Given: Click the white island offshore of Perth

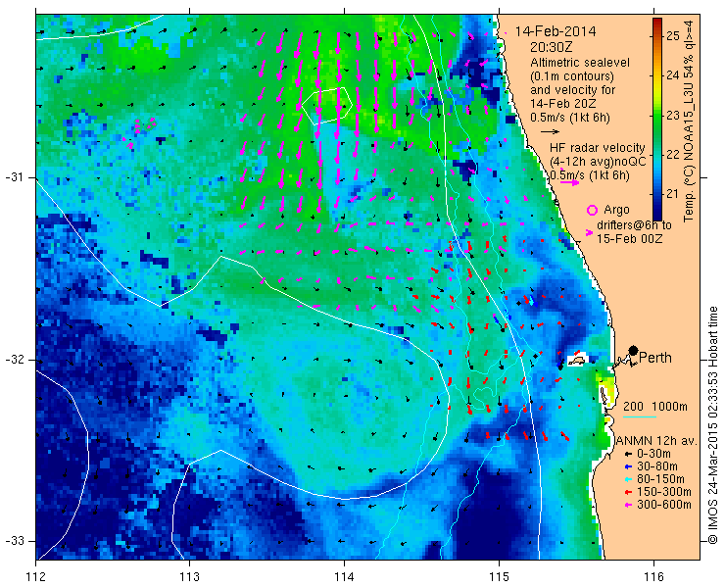Looking at the screenshot, I should (577, 360).
